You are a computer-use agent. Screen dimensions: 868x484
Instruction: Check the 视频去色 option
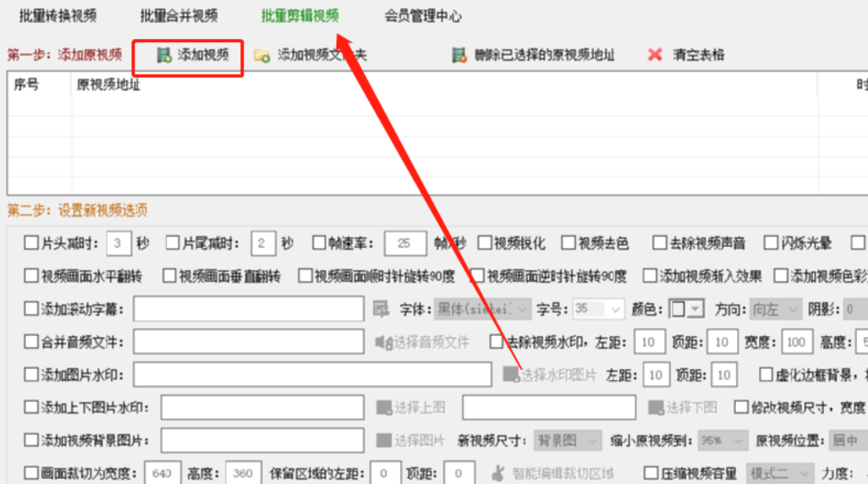(x=569, y=243)
